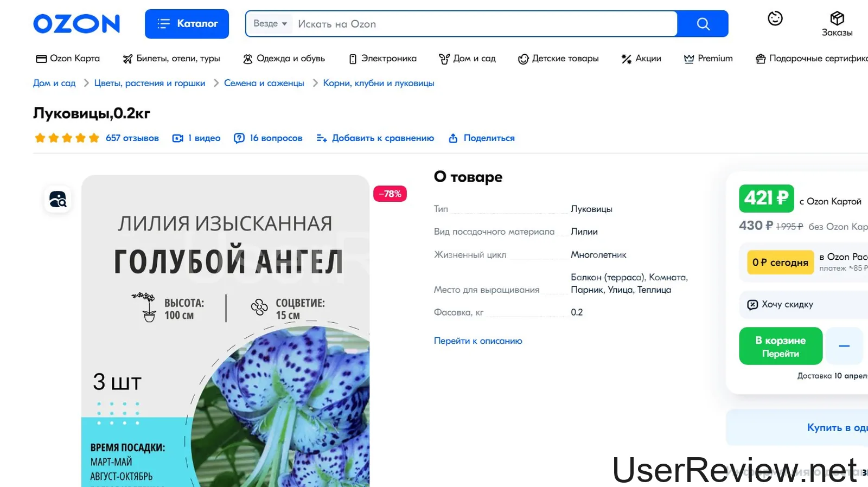Click the Перейти к описанию link
The image size is (868, 487).
pos(478,341)
